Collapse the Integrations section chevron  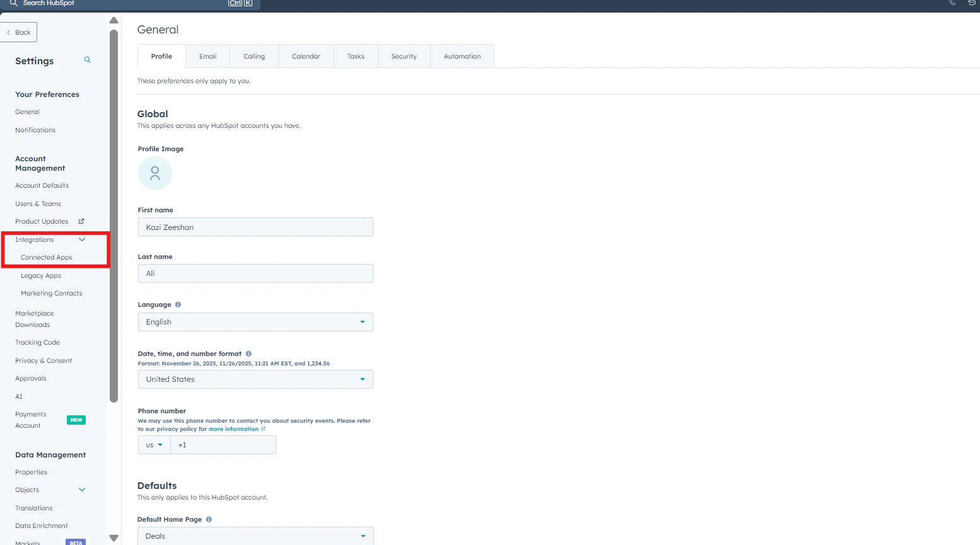point(82,239)
